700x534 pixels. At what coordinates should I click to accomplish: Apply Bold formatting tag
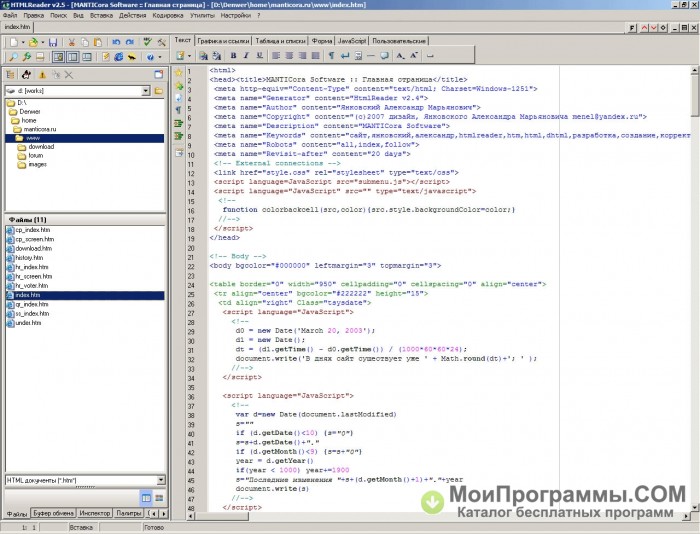click(233, 55)
